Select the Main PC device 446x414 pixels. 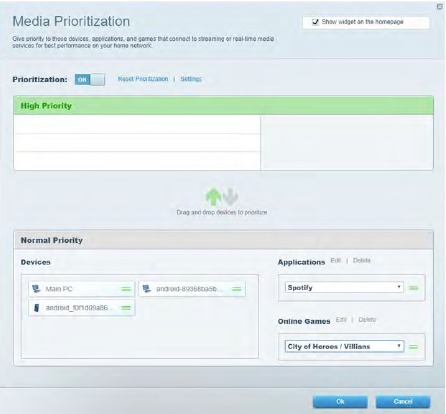[x=82, y=289]
